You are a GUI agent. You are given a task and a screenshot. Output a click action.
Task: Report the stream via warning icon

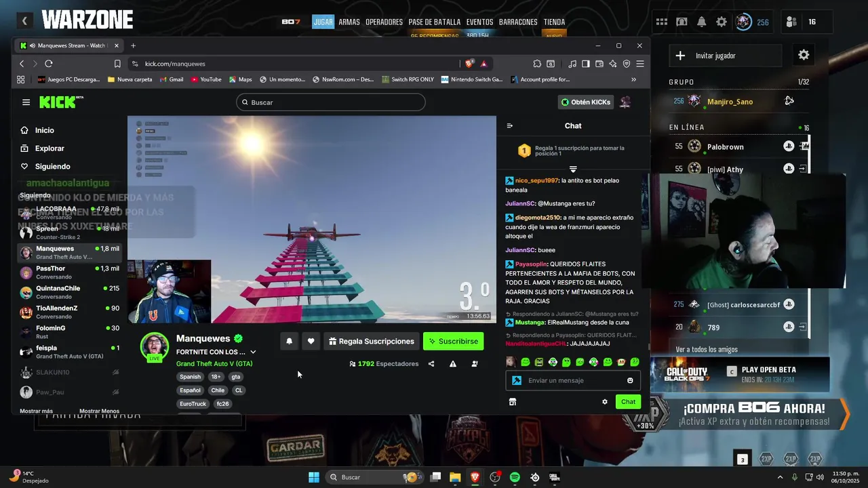tap(452, 364)
